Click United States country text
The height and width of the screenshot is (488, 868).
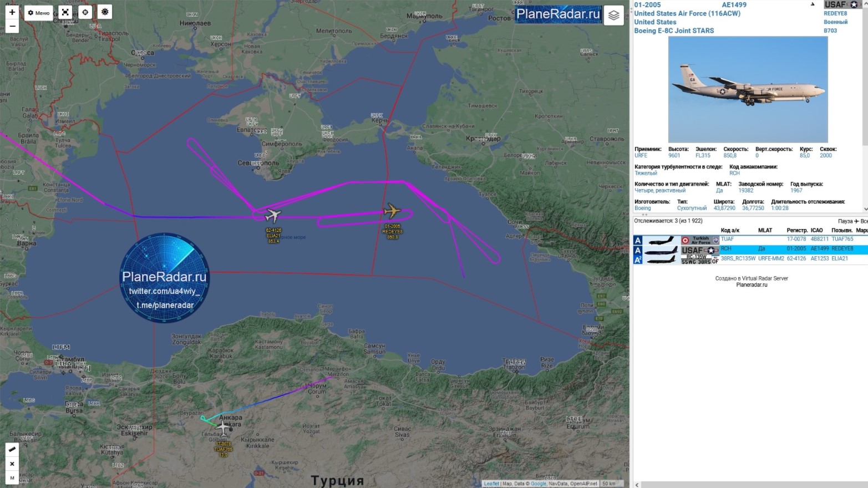[655, 22]
